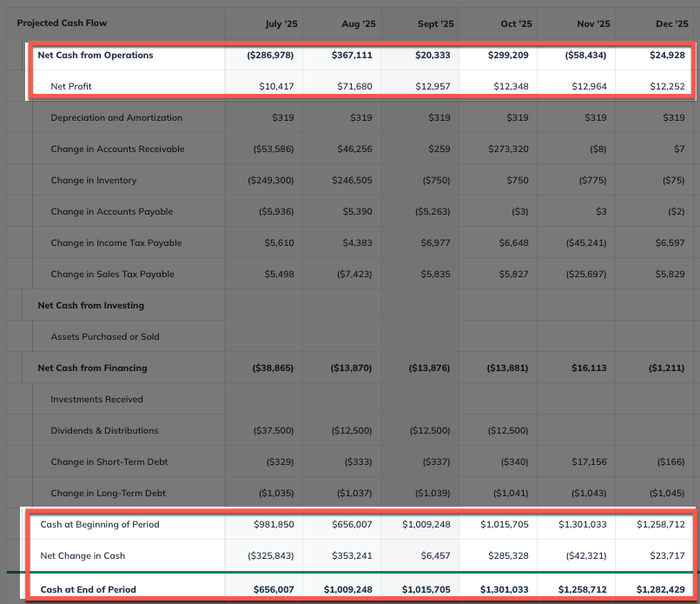
Task: Click the Change in Short-Term Debt label
Action: (x=109, y=461)
